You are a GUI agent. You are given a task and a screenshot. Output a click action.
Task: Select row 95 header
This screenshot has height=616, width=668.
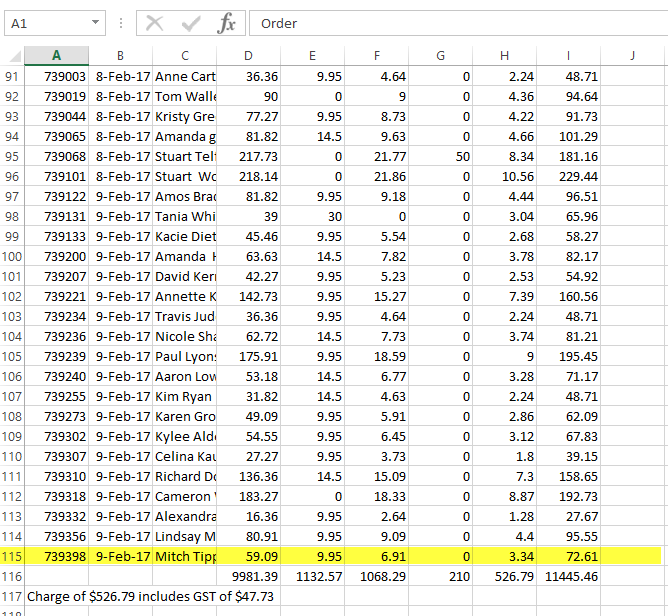click(x=12, y=157)
